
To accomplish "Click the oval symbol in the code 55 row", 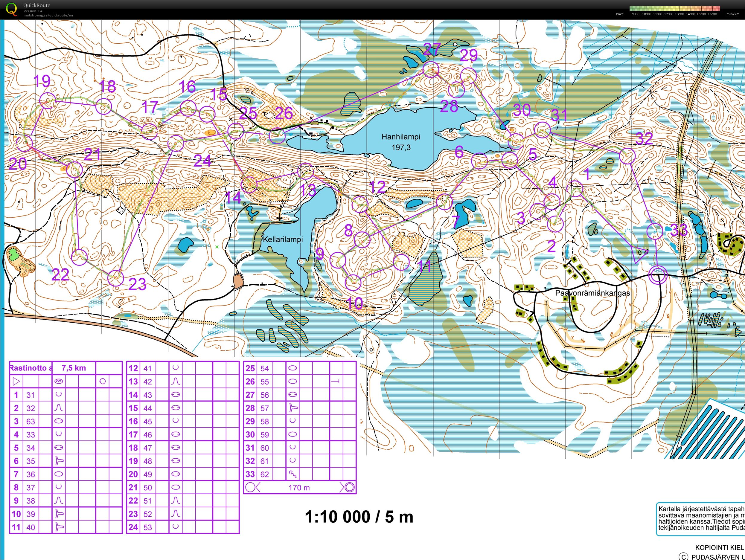I will point(293,381).
